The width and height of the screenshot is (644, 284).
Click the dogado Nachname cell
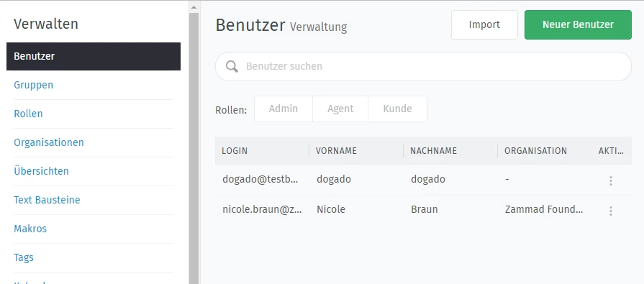(428, 179)
